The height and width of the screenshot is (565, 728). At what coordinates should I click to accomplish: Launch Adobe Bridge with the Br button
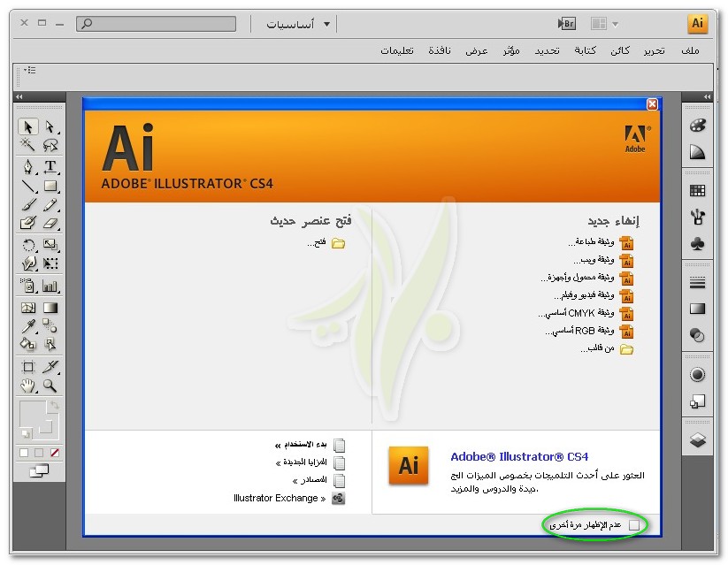pyautogui.click(x=566, y=23)
